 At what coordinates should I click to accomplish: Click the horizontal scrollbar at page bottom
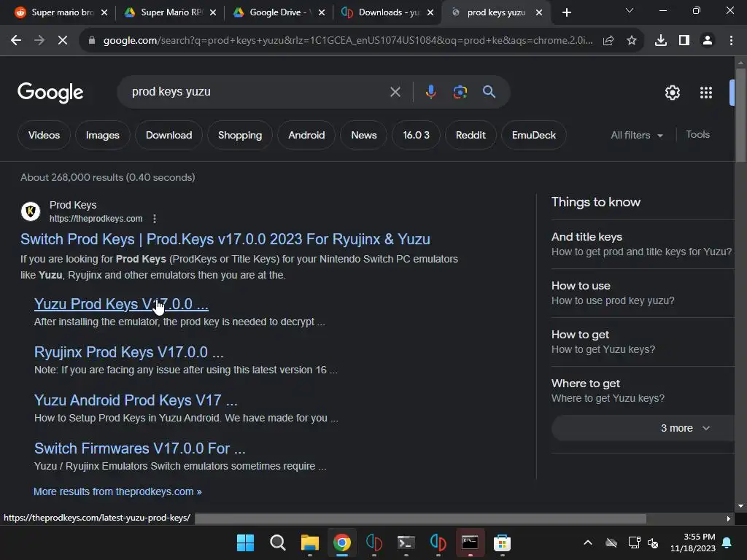[421, 518]
